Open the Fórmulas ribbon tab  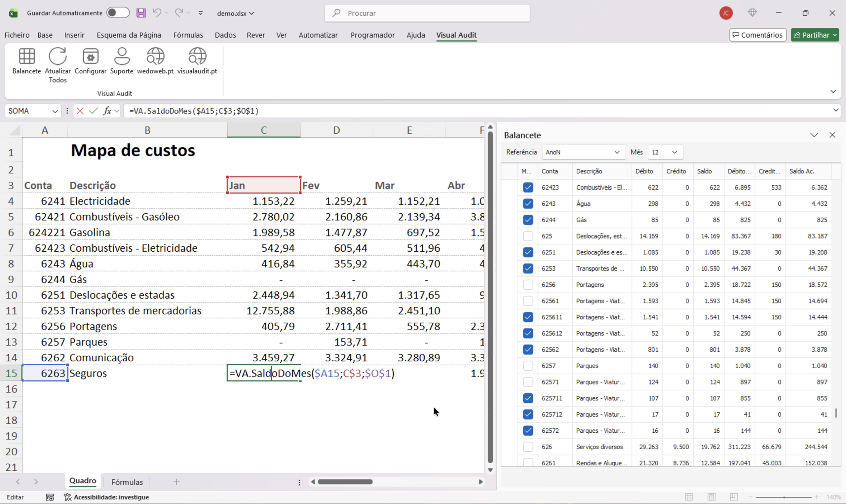tap(188, 35)
